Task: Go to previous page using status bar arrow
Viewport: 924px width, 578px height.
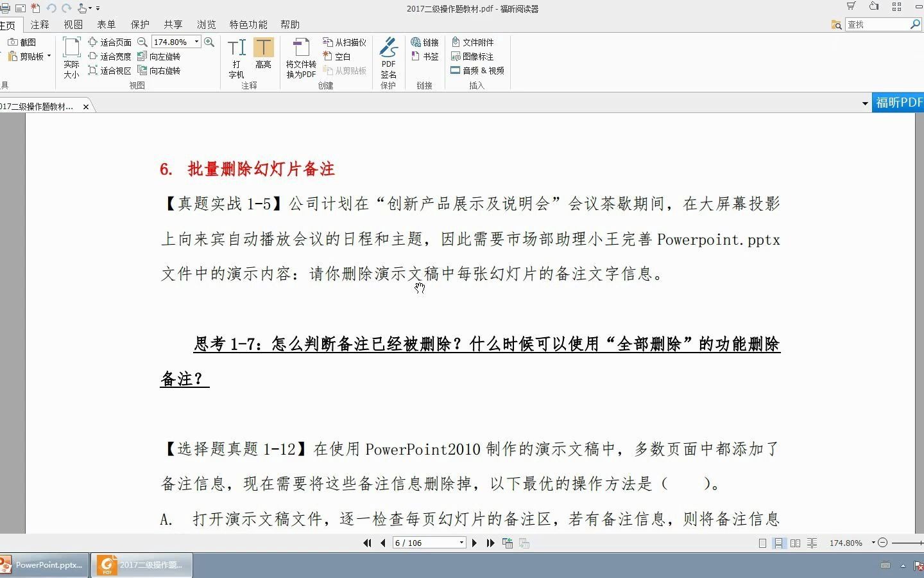Action: coord(383,543)
